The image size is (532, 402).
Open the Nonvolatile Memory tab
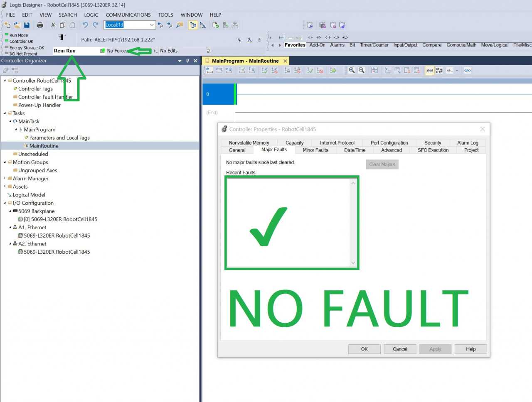[249, 143]
